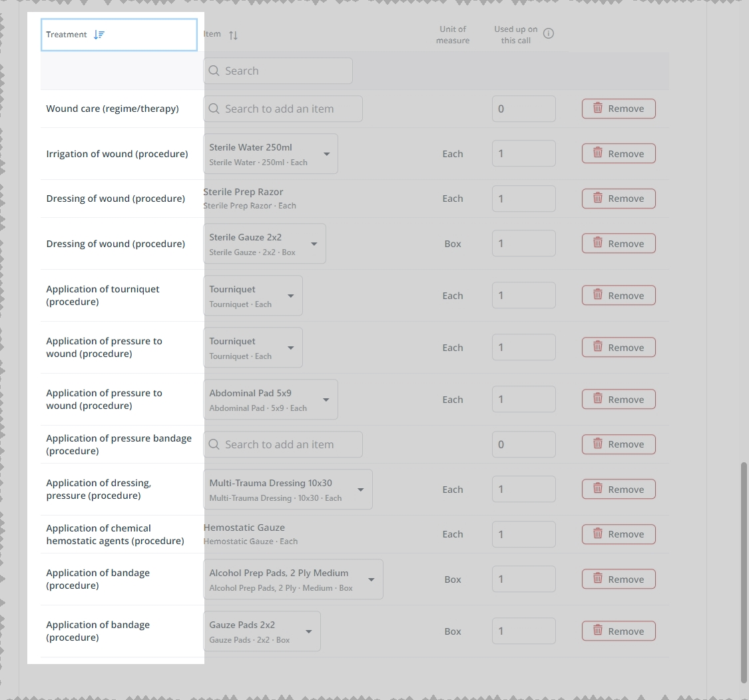Image resolution: width=749 pixels, height=700 pixels.
Task: Search to add item for pressure bandage
Action: (283, 444)
